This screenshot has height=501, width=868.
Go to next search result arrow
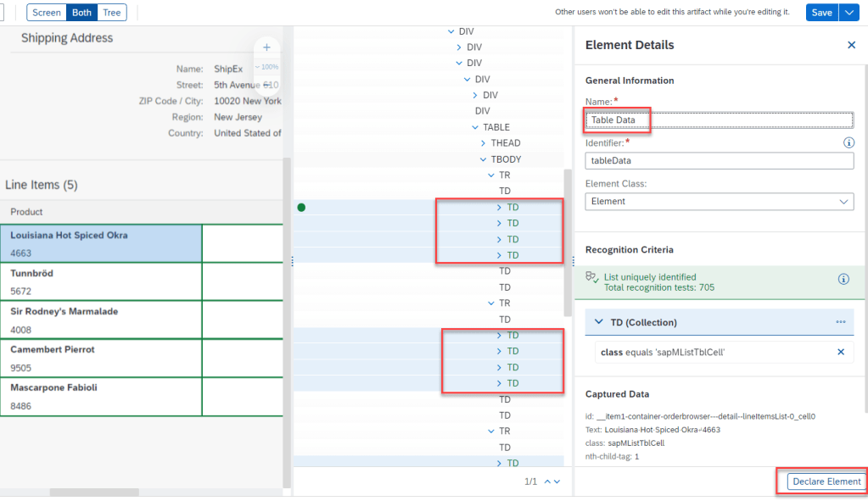(557, 482)
